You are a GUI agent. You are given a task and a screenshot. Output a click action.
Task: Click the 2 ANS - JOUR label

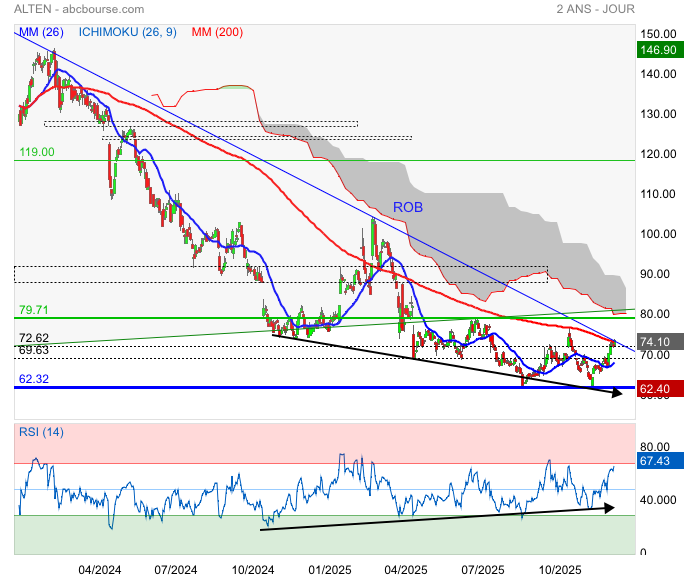pyautogui.click(x=595, y=9)
